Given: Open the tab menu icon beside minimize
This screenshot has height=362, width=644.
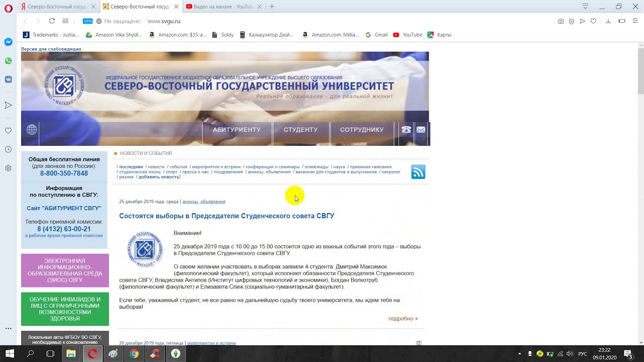Looking at the screenshot, I should tap(585, 7).
